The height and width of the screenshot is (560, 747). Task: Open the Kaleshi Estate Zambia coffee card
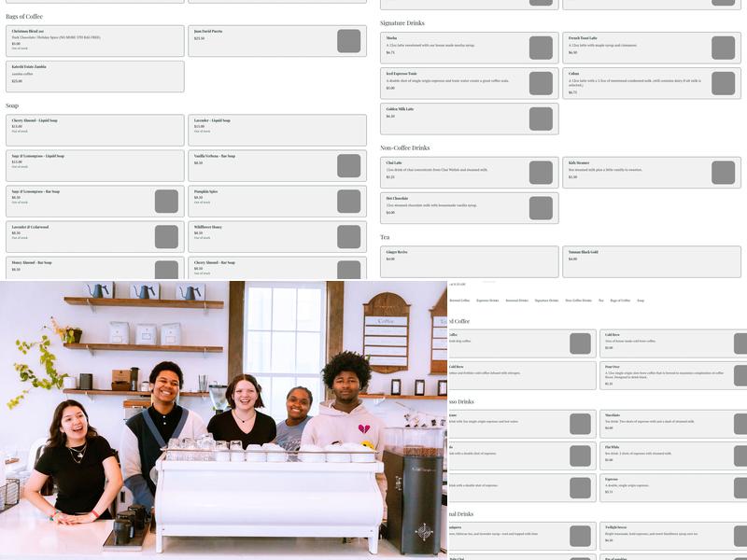click(x=94, y=76)
